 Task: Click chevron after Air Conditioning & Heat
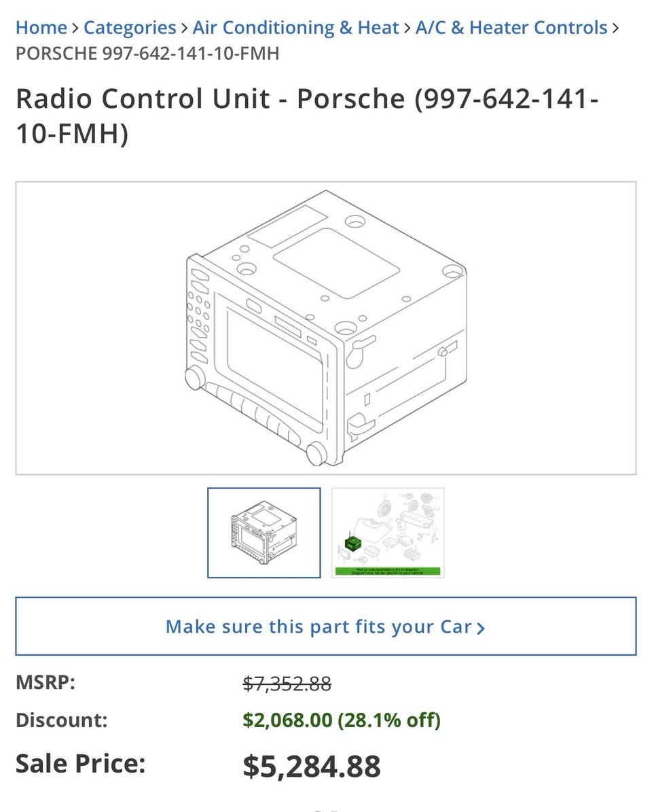point(407,28)
